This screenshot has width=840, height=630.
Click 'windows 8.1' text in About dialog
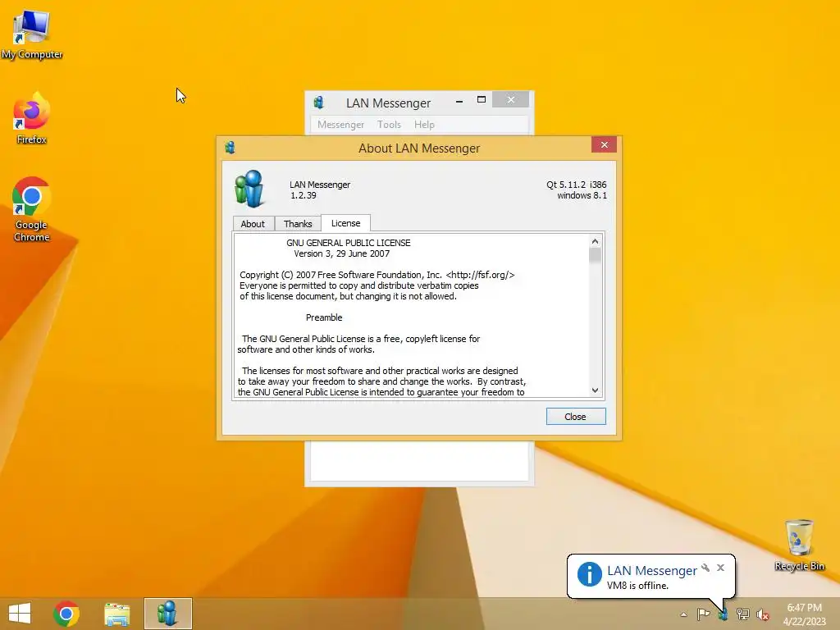pos(582,195)
